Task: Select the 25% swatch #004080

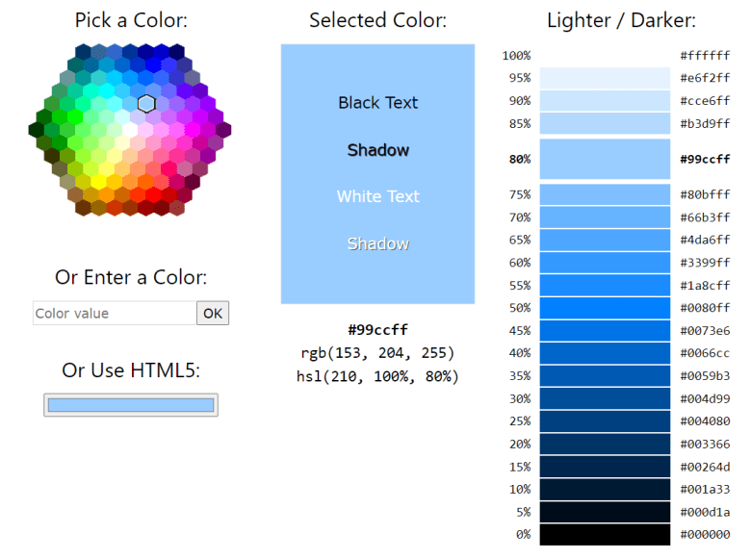Action: [x=605, y=421]
